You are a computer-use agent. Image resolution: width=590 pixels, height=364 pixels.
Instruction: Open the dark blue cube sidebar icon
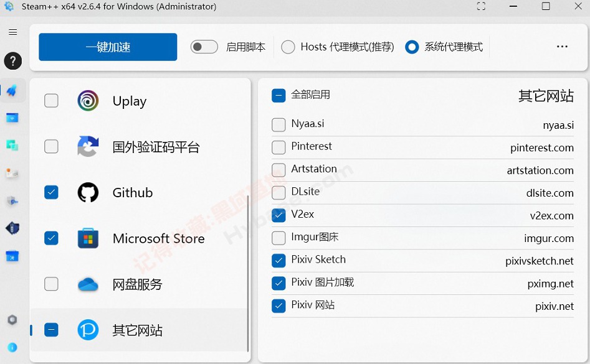click(12, 228)
